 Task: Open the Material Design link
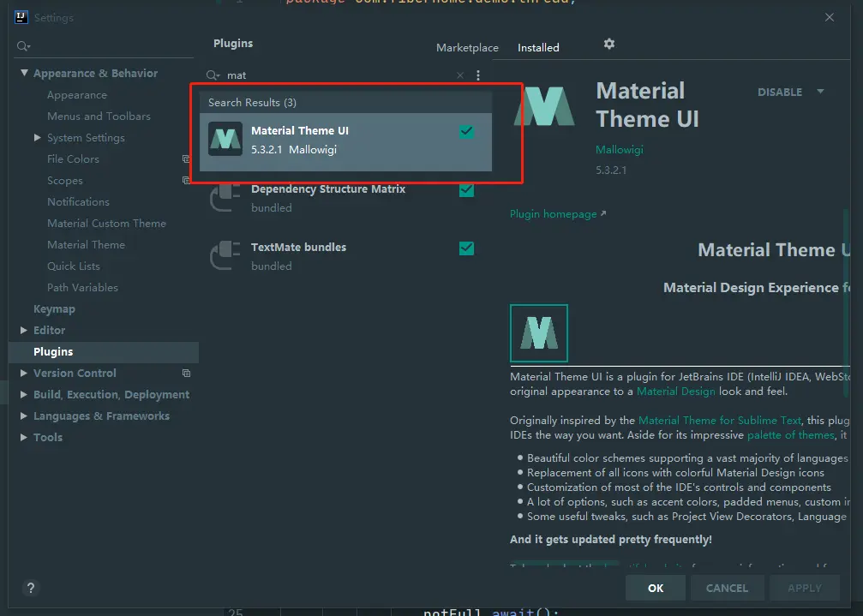point(676,391)
